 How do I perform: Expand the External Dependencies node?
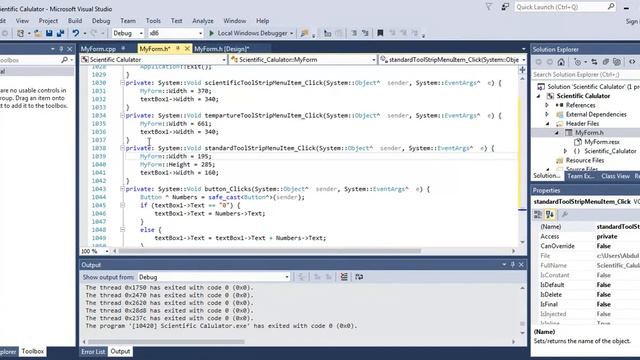[x=547, y=115]
